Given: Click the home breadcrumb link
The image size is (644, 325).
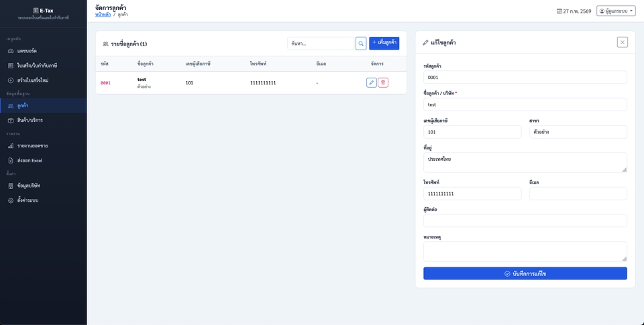Looking at the screenshot, I should tap(103, 14).
